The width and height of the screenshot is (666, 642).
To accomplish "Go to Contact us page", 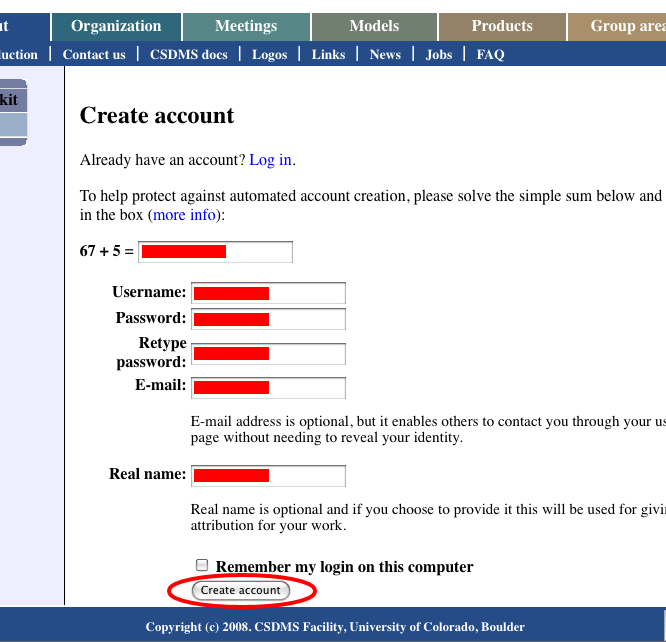I will point(94,55).
